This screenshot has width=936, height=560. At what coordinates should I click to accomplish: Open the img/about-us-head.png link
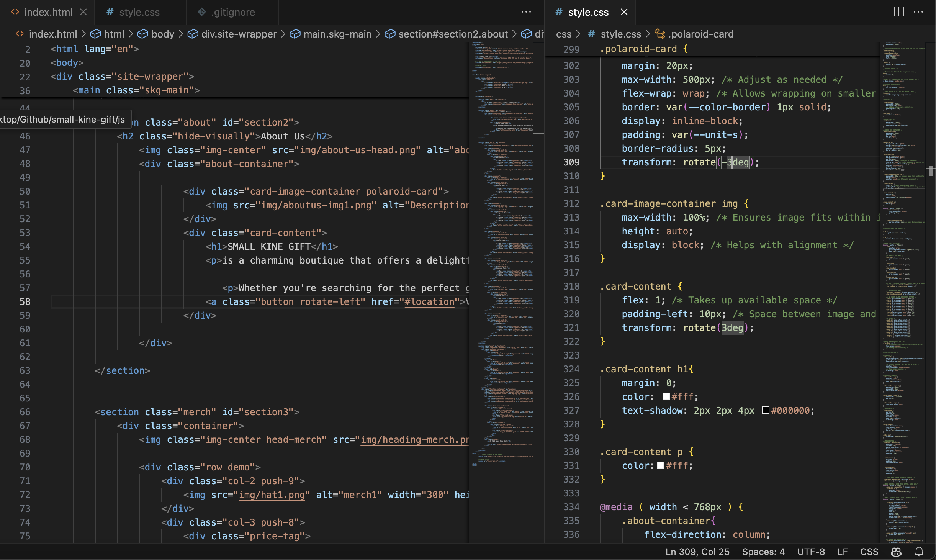click(357, 150)
